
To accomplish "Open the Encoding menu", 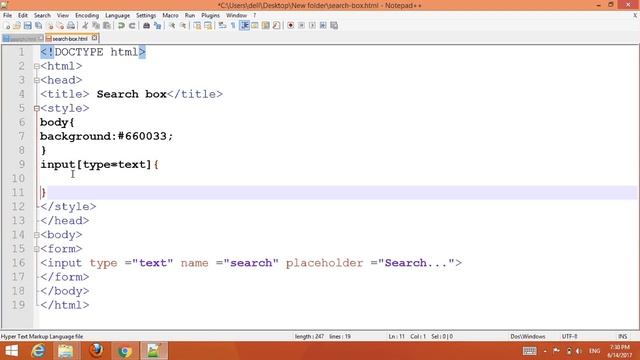I will (x=87, y=16).
